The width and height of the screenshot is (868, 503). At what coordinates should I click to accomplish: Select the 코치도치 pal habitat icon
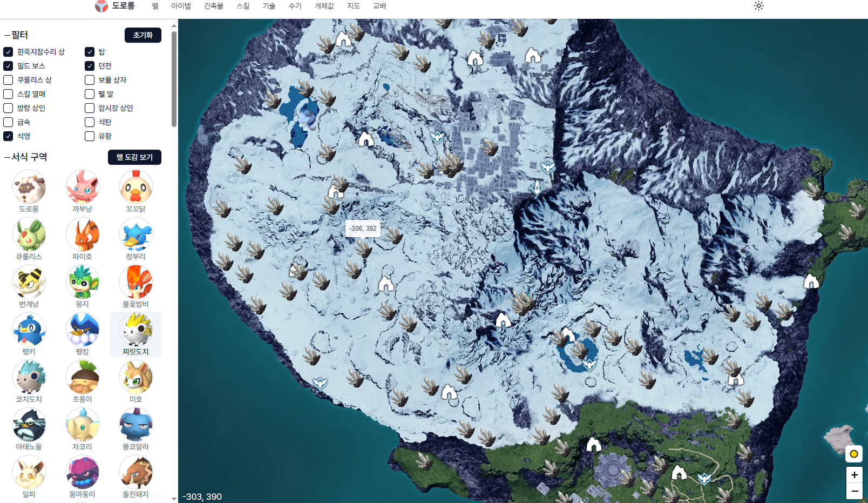click(x=29, y=377)
